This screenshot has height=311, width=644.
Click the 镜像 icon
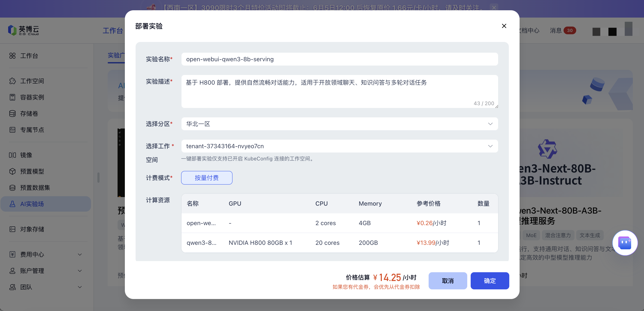pos(12,155)
